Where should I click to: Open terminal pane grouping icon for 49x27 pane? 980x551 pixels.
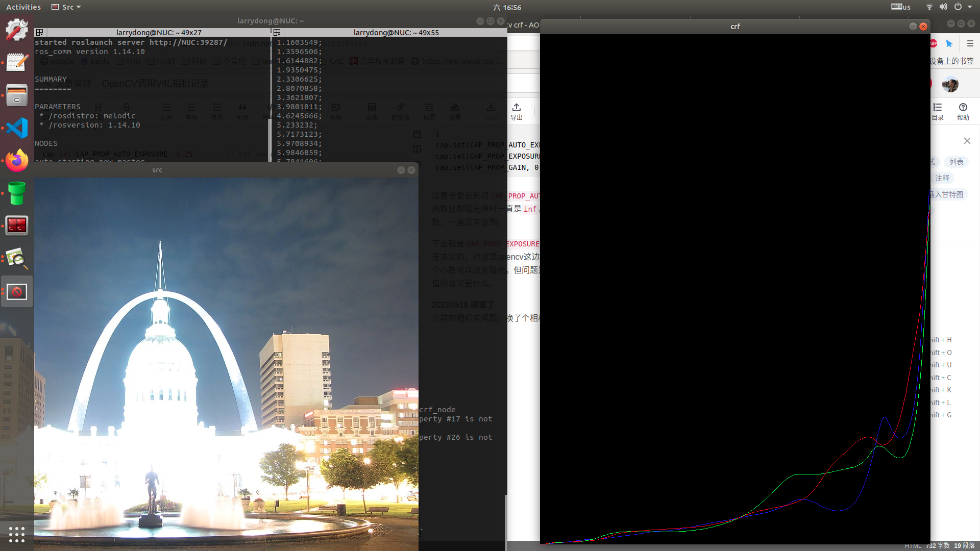[39, 32]
